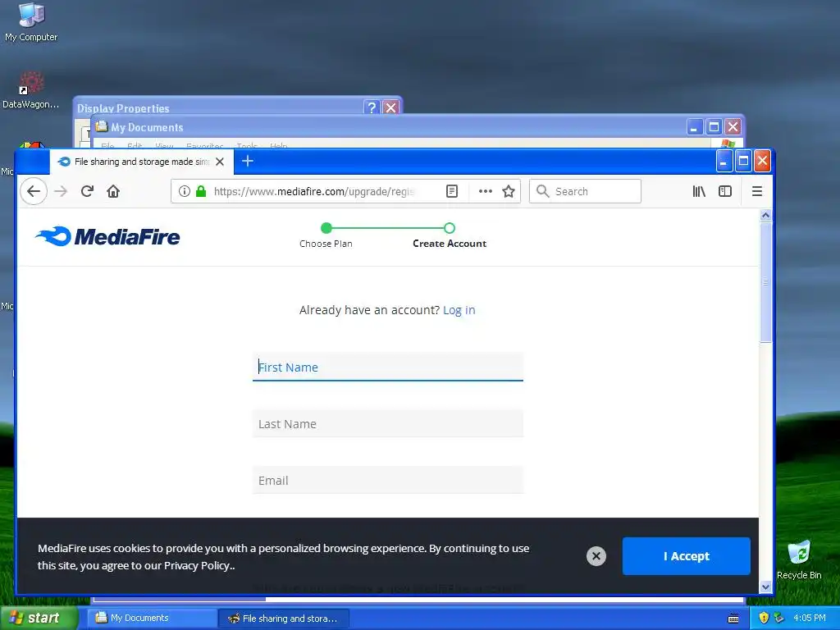Click the green padlock security icon
The height and width of the screenshot is (630, 840).
pos(201,191)
